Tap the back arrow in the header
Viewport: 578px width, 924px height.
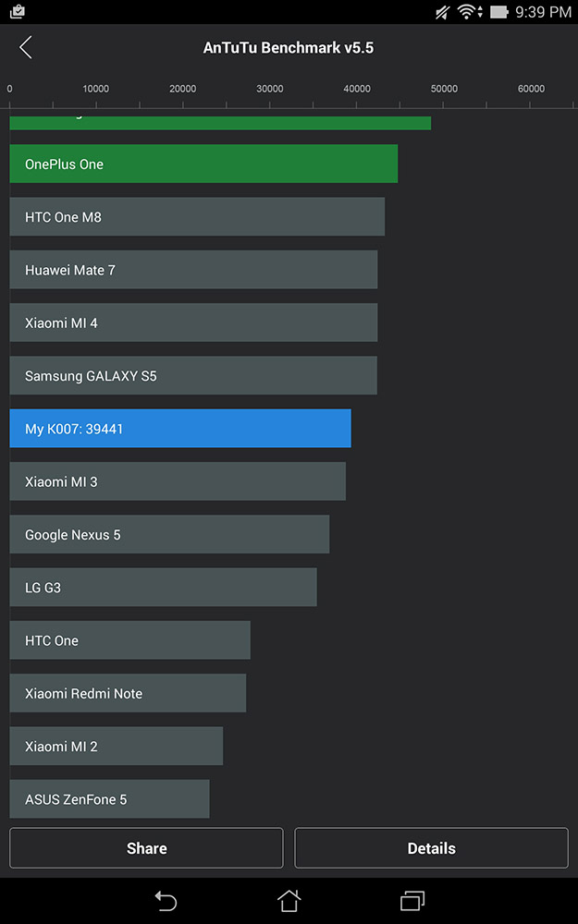(25, 48)
